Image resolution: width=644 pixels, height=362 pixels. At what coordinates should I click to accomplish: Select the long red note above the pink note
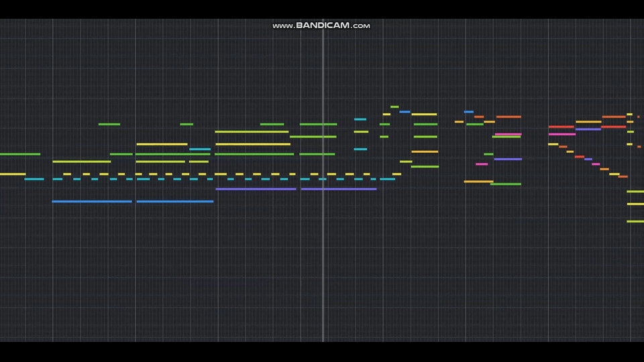(561, 127)
